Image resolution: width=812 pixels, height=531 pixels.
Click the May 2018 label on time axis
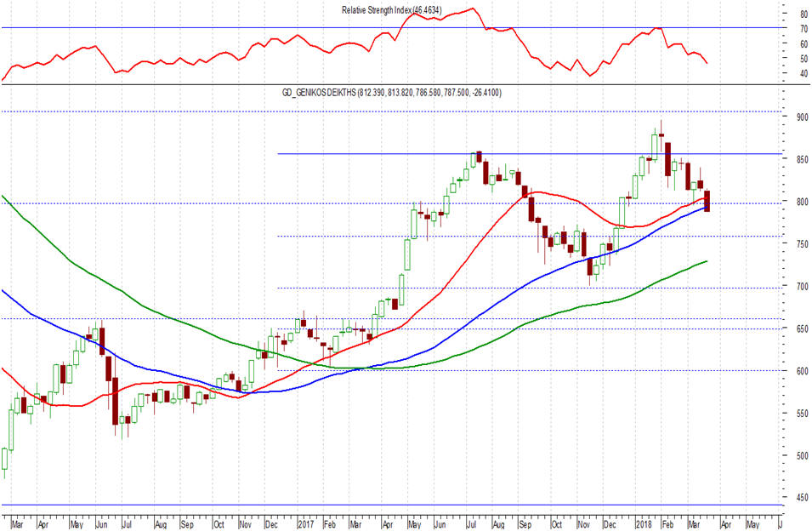click(752, 524)
